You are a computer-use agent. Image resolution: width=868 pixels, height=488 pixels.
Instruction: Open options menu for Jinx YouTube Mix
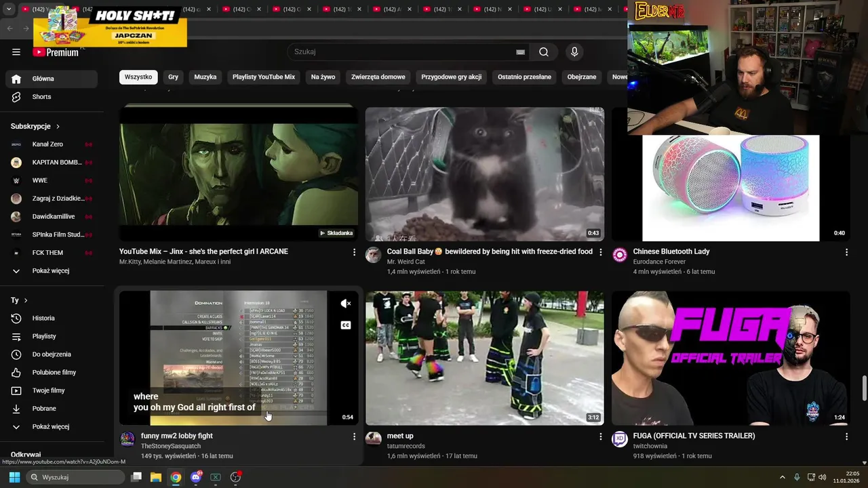pos(354,252)
